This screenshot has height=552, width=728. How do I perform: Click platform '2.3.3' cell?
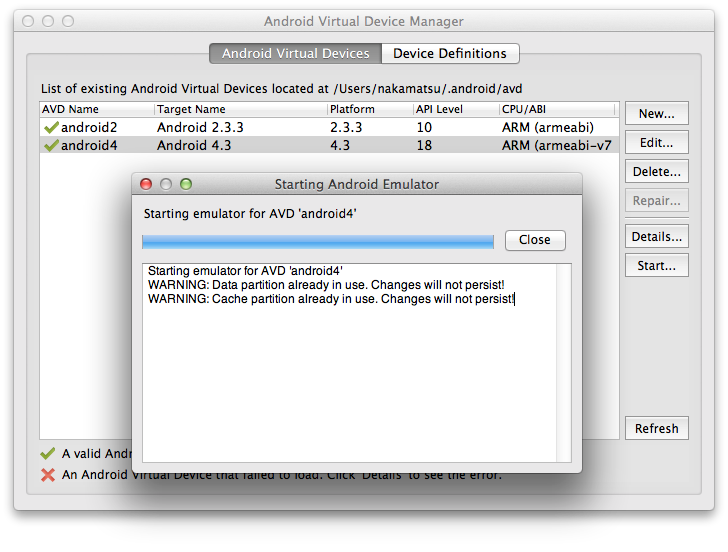[346, 127]
